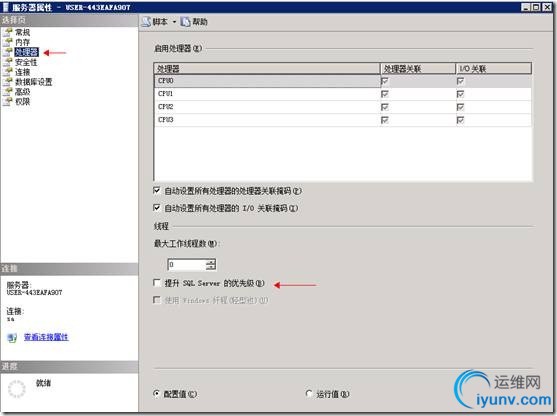Image resolution: width=557 pixels, height=416 pixels.
Task: Toggle processor affinity for CPU2
Action: pyautogui.click(x=384, y=107)
